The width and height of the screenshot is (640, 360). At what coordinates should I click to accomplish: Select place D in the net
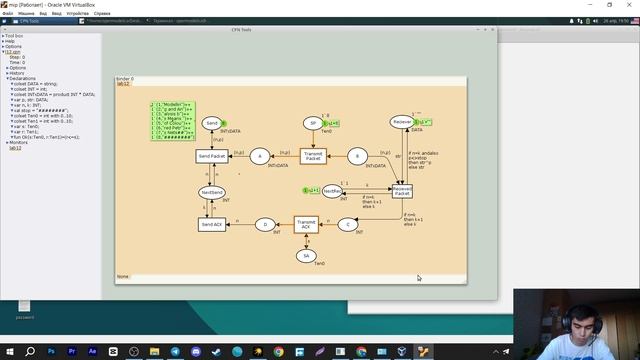coord(265,224)
